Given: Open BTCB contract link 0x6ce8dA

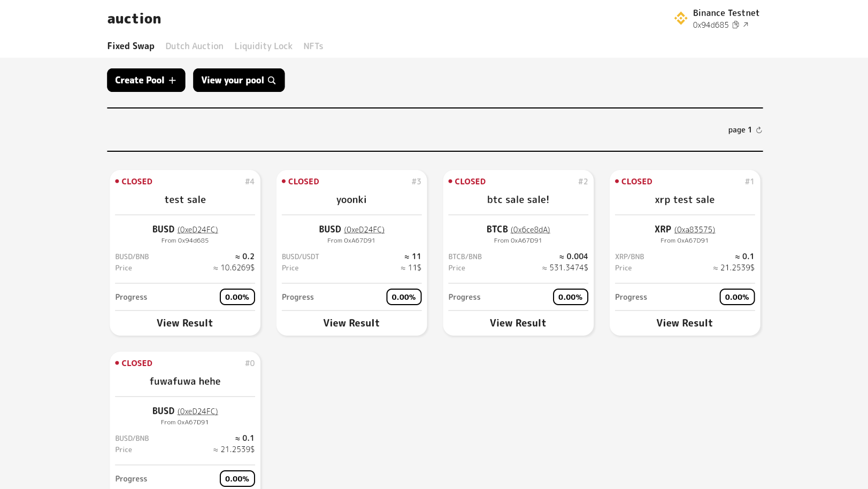Looking at the screenshot, I should [530, 229].
